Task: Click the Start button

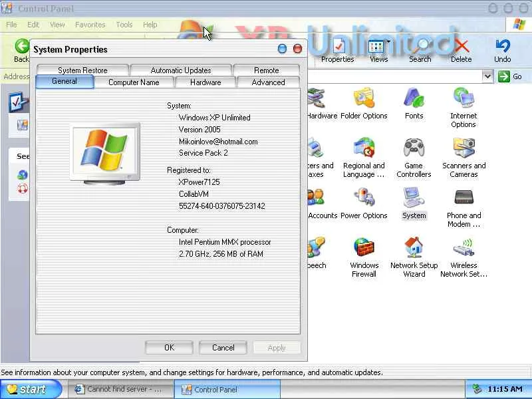Action: point(31,389)
